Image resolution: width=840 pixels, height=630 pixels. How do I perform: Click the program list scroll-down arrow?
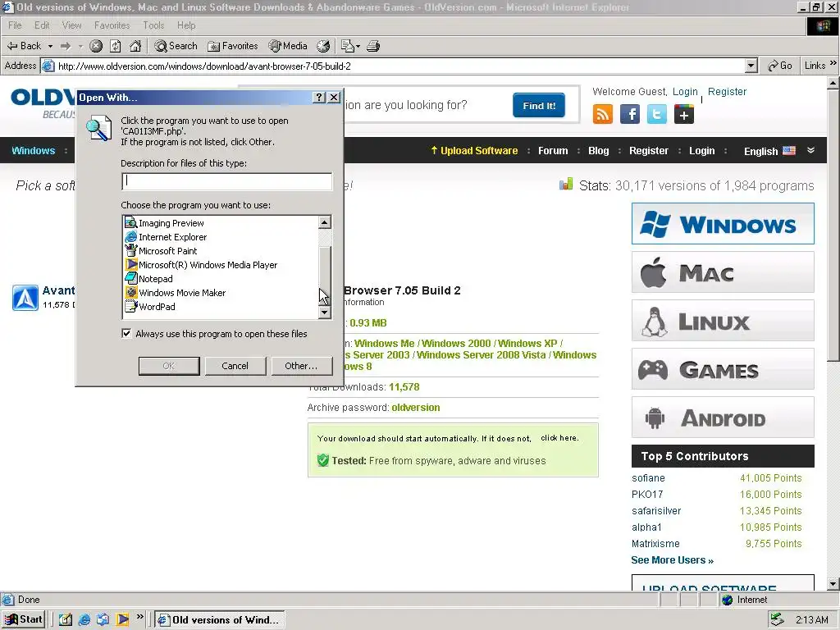(x=325, y=313)
